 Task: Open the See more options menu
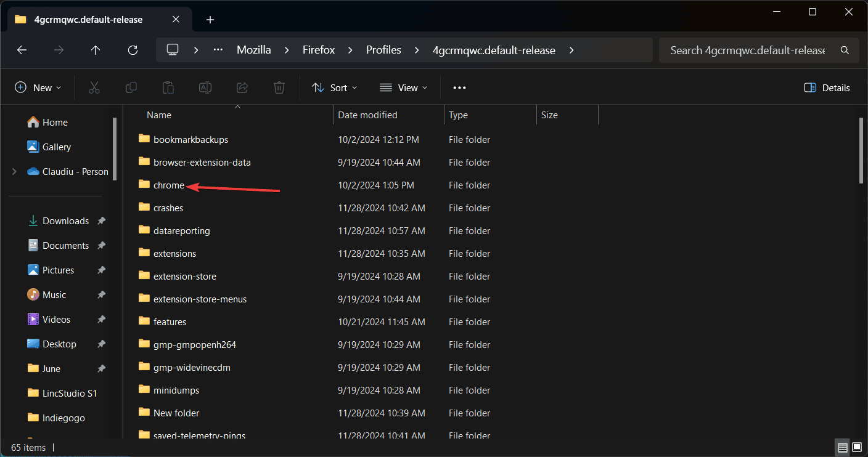[x=459, y=88]
